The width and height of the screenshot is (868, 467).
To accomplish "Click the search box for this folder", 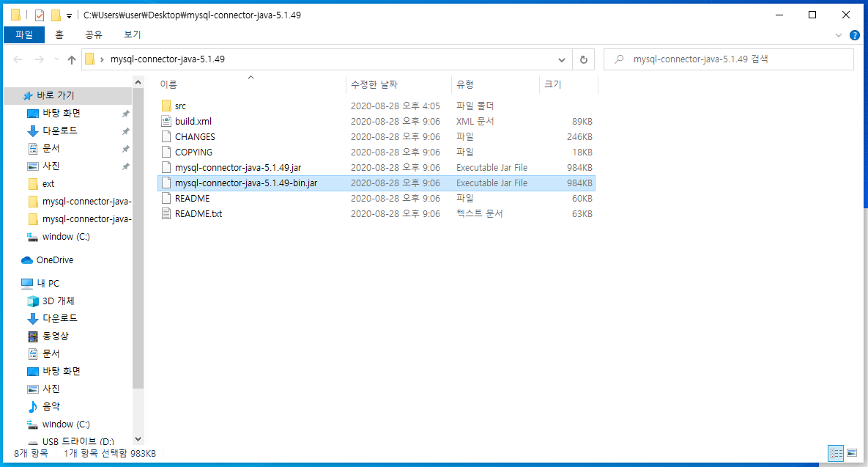I will click(x=729, y=60).
